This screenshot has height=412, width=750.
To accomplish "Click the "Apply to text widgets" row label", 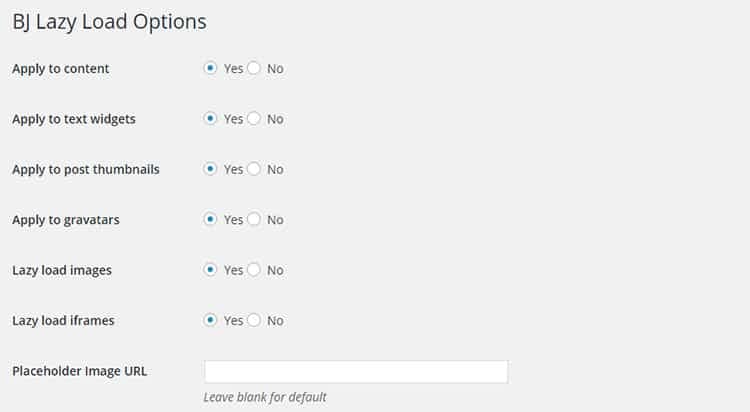I will click(74, 119).
